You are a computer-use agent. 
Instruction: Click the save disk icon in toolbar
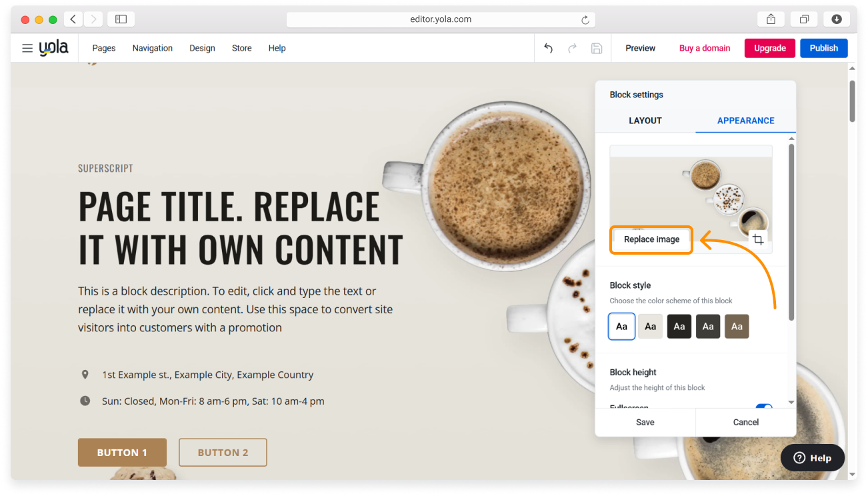point(597,48)
